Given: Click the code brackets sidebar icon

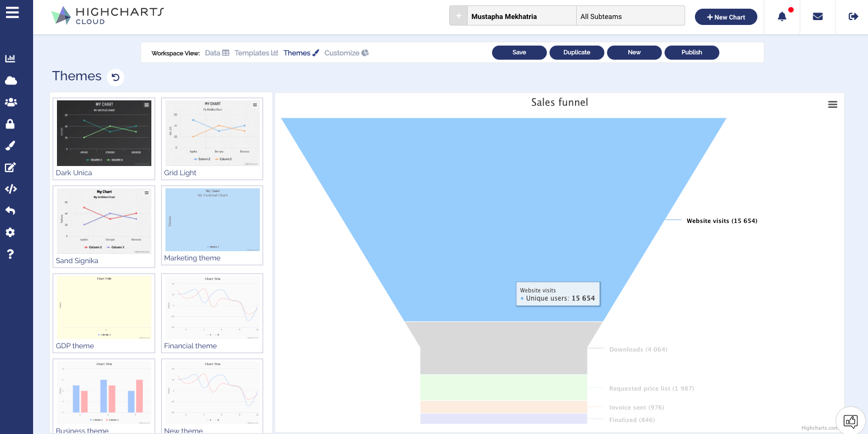Looking at the screenshot, I should tap(10, 189).
